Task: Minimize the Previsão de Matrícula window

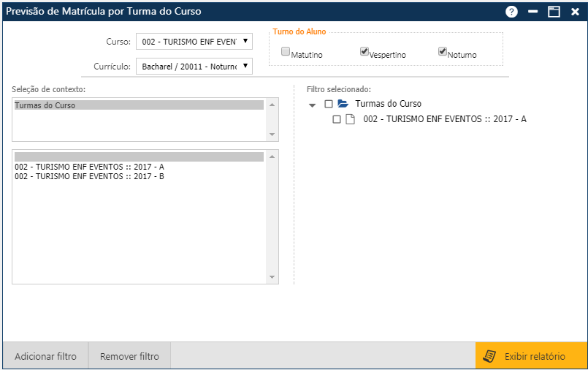Action: (533, 12)
